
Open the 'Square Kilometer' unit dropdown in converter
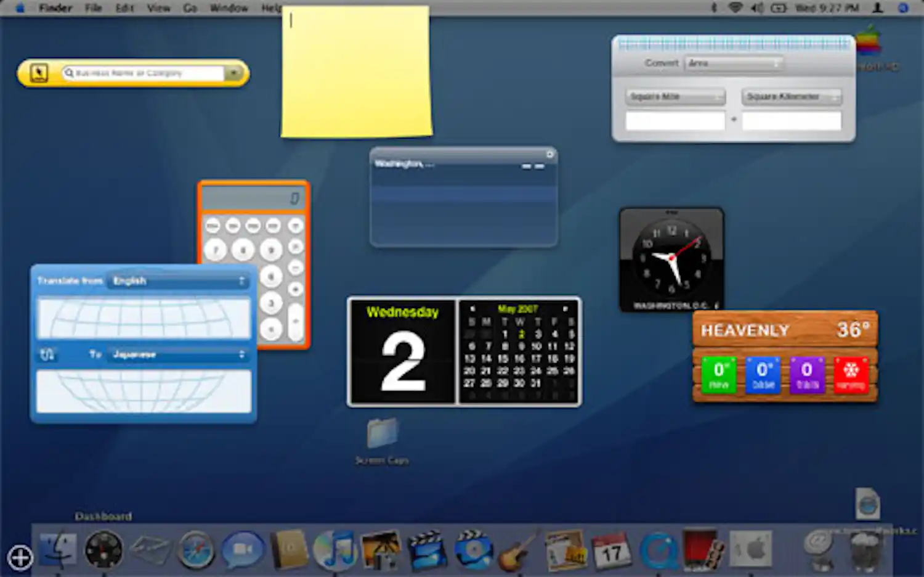tap(792, 97)
